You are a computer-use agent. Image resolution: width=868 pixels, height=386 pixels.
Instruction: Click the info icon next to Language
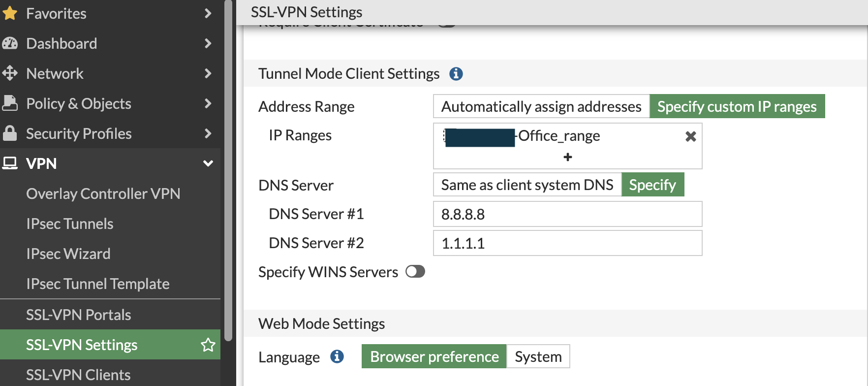[x=337, y=356]
